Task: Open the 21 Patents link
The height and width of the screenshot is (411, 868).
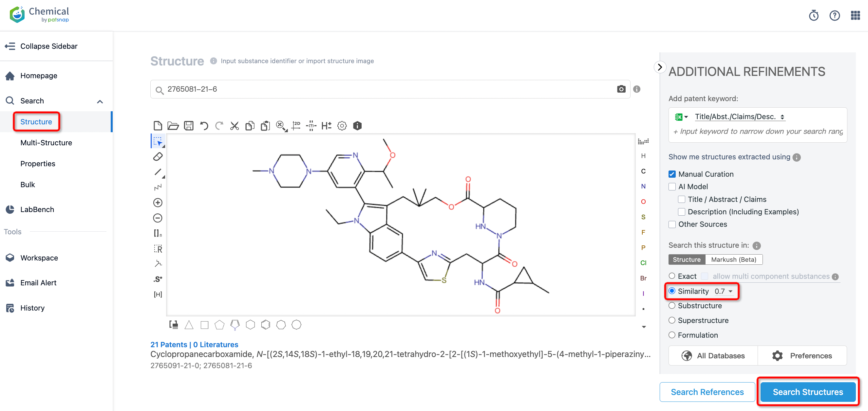Action: click(x=168, y=345)
